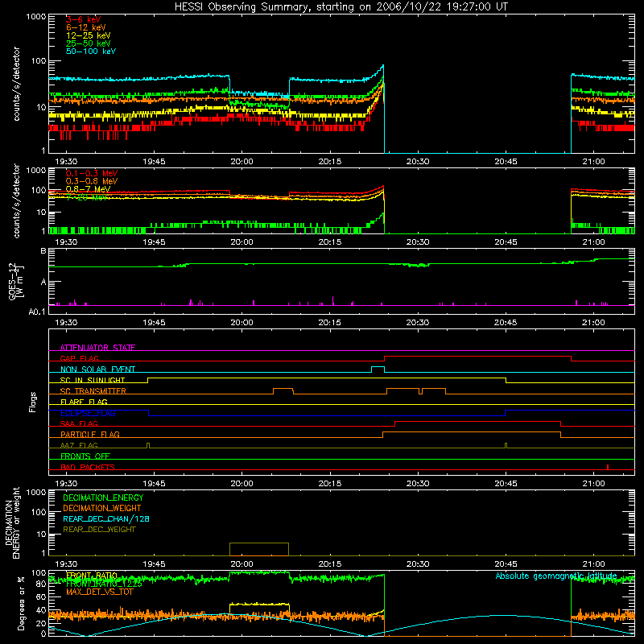The width and height of the screenshot is (644, 644).
Task: Select the 6-12 keV legend label
Action: click(x=86, y=27)
